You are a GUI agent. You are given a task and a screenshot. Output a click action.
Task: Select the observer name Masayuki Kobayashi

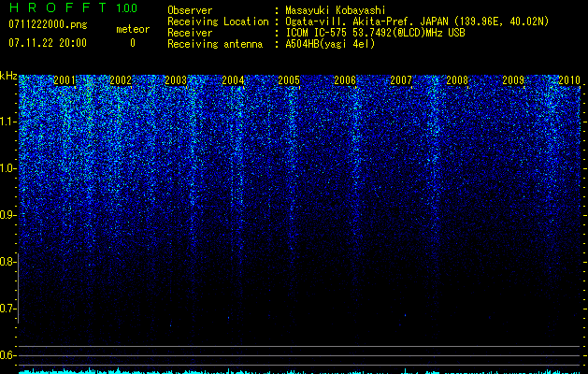pos(336,10)
